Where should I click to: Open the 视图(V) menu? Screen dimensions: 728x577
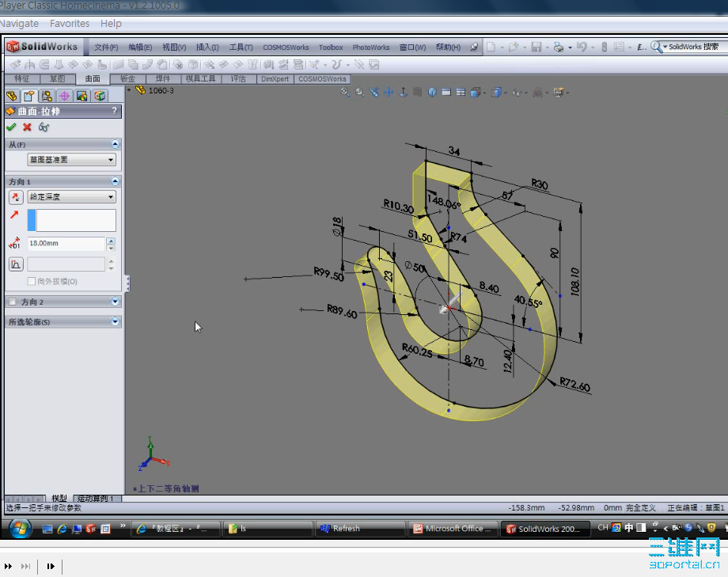pos(174,47)
